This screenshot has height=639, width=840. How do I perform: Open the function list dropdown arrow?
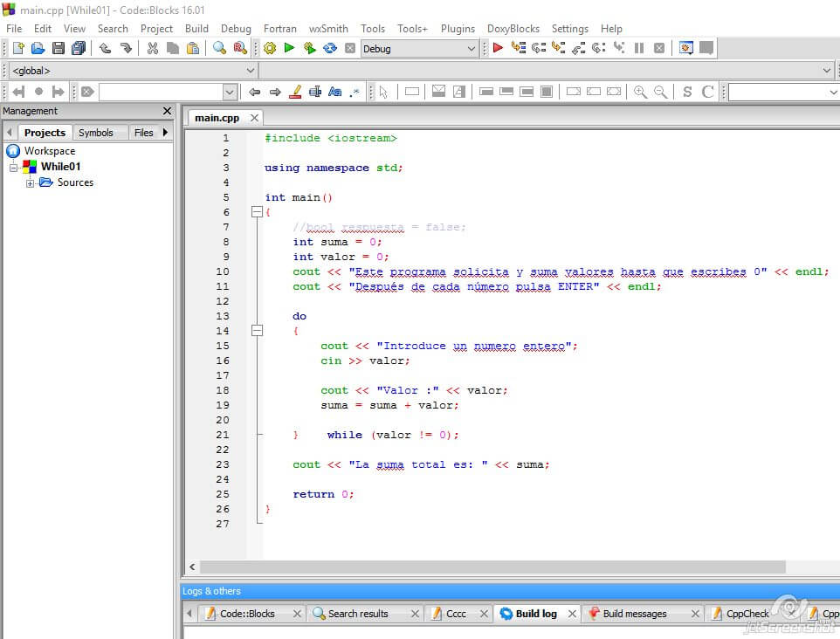pyautogui.click(x=827, y=71)
